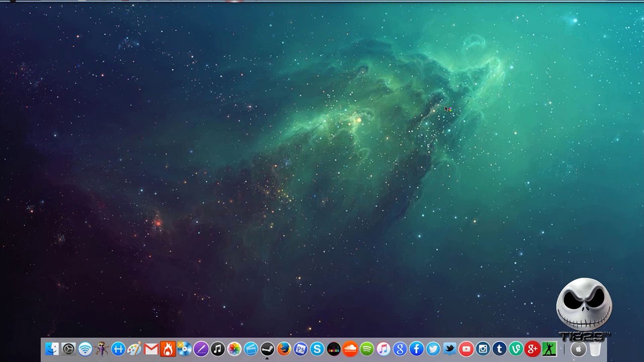644x362 pixels.
Task: Open YouTube from the dock
Action: pyautogui.click(x=466, y=348)
